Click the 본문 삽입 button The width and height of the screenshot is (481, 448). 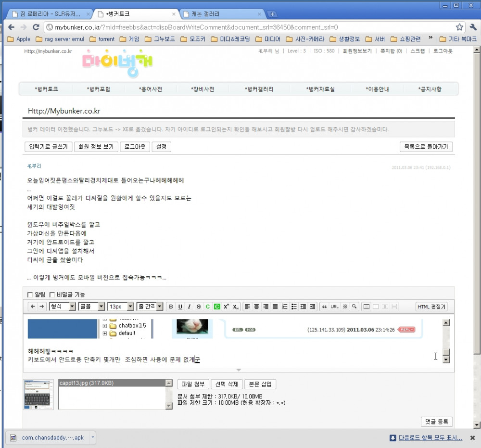point(260,384)
